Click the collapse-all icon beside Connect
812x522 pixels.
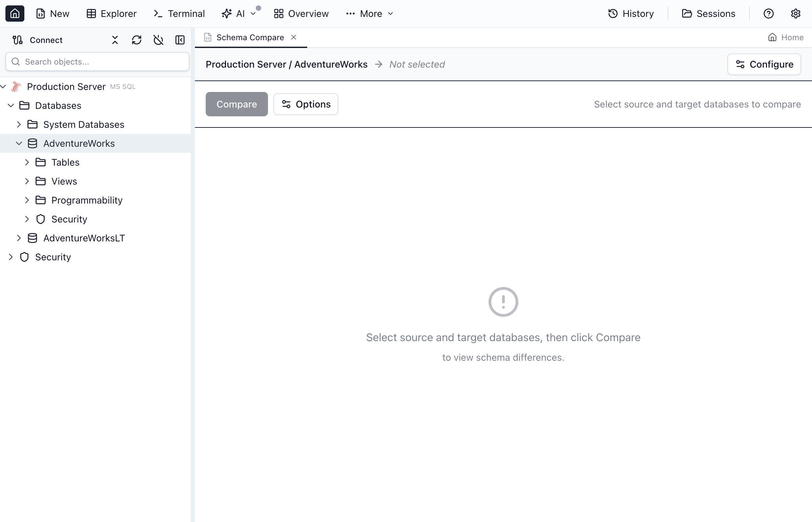(x=115, y=40)
